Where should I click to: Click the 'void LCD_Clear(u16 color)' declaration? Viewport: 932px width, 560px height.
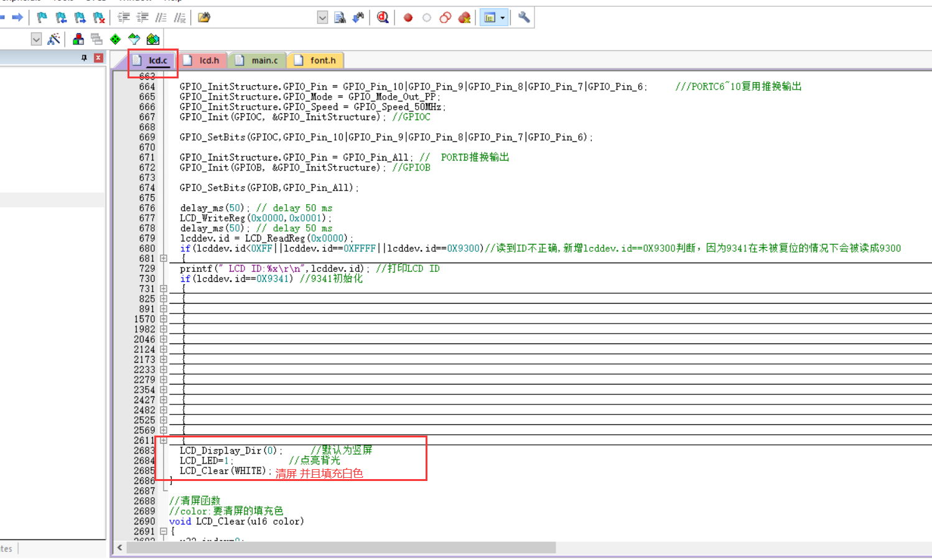236,521
